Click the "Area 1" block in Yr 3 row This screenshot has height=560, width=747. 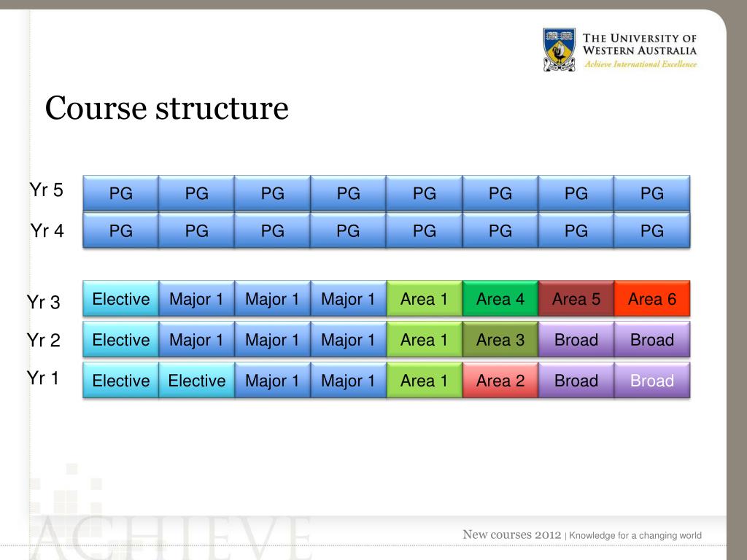click(424, 298)
